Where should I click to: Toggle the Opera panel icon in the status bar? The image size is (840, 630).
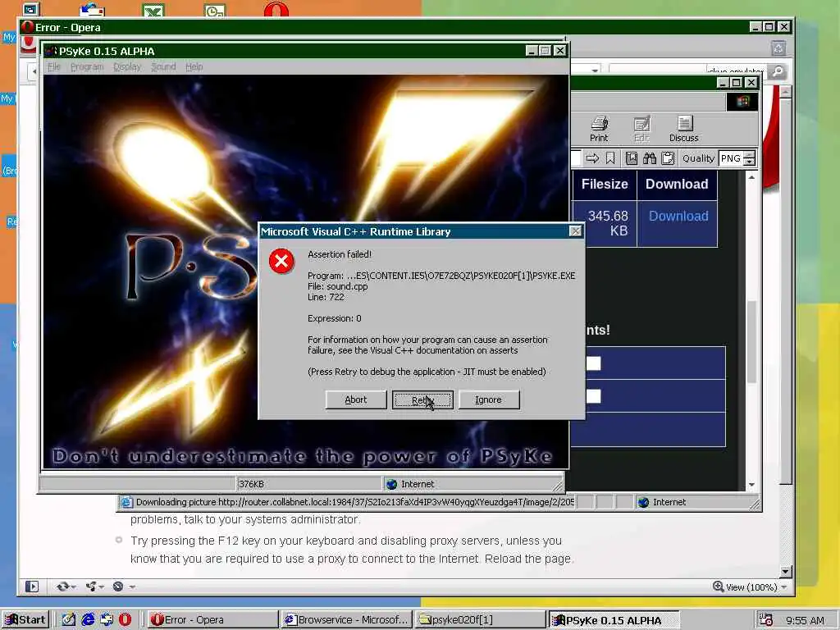point(32,587)
